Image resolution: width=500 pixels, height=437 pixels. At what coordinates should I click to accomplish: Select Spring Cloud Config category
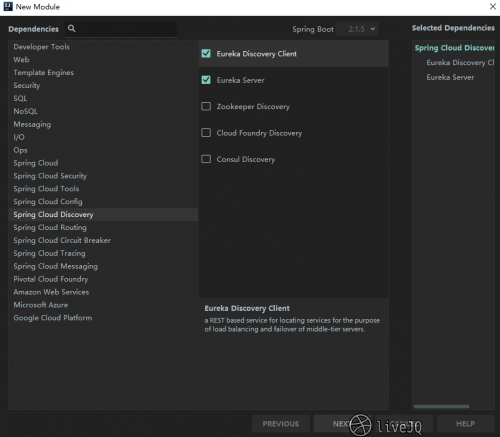coord(103,202)
